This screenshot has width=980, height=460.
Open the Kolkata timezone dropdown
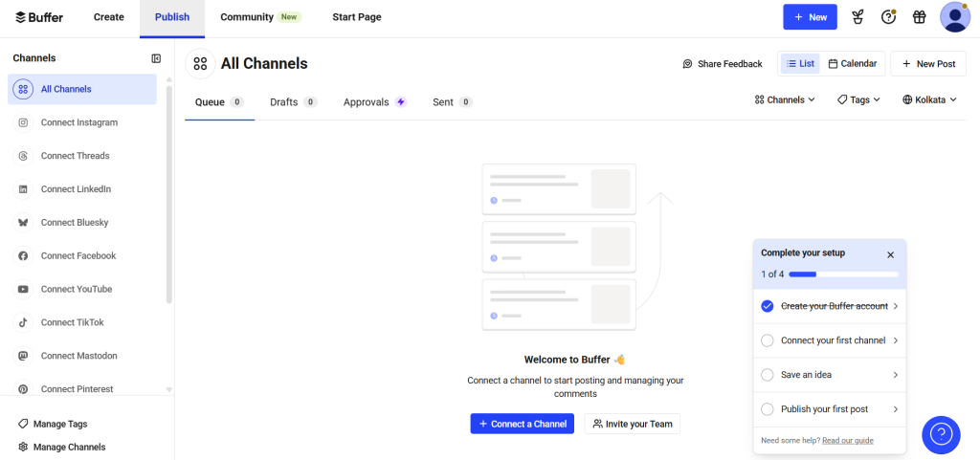930,99
